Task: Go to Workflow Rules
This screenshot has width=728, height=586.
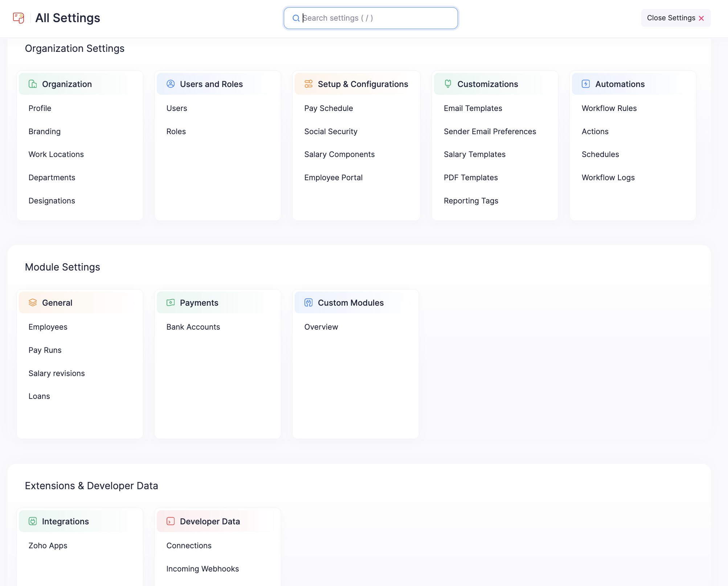Action: pos(609,108)
